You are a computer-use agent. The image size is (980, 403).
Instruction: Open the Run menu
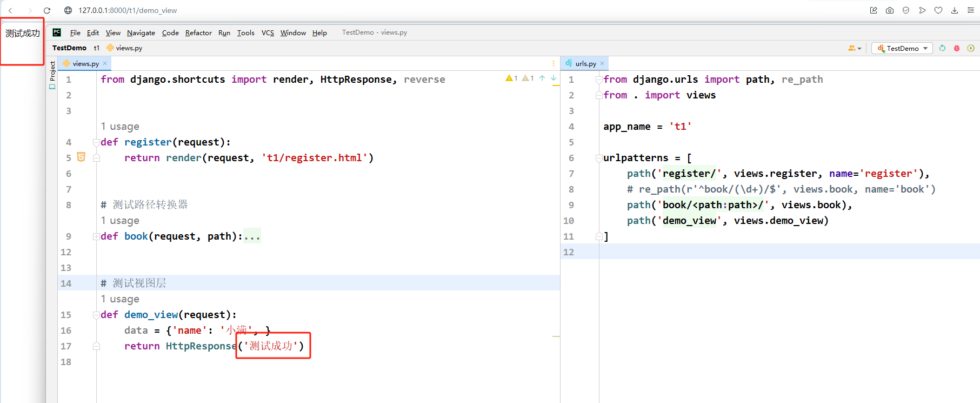(224, 33)
